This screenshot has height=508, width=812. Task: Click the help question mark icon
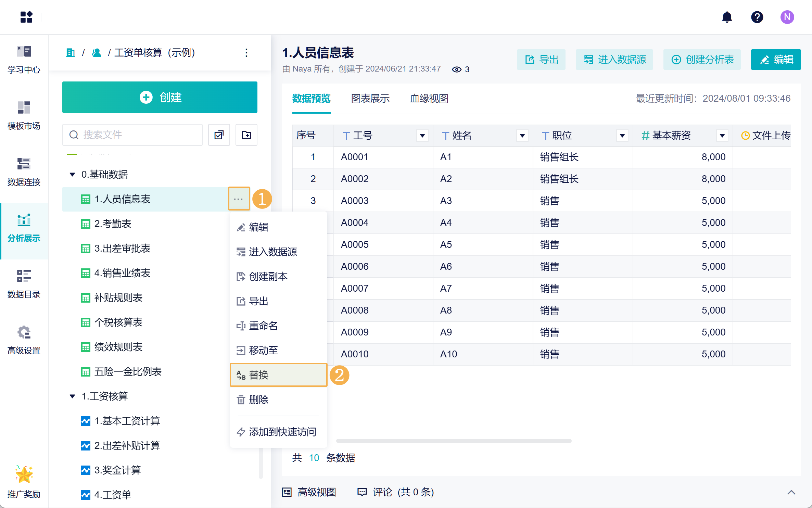tap(757, 17)
